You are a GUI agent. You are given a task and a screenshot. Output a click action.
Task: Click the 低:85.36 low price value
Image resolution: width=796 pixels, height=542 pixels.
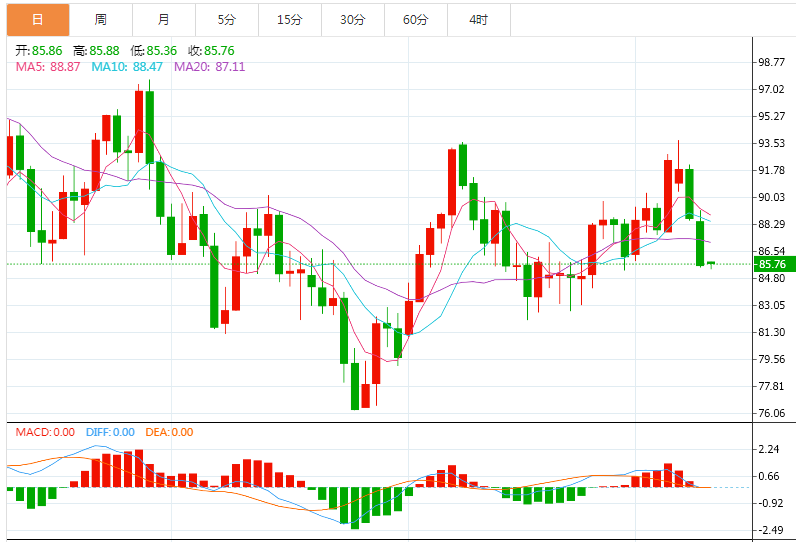pos(153,51)
